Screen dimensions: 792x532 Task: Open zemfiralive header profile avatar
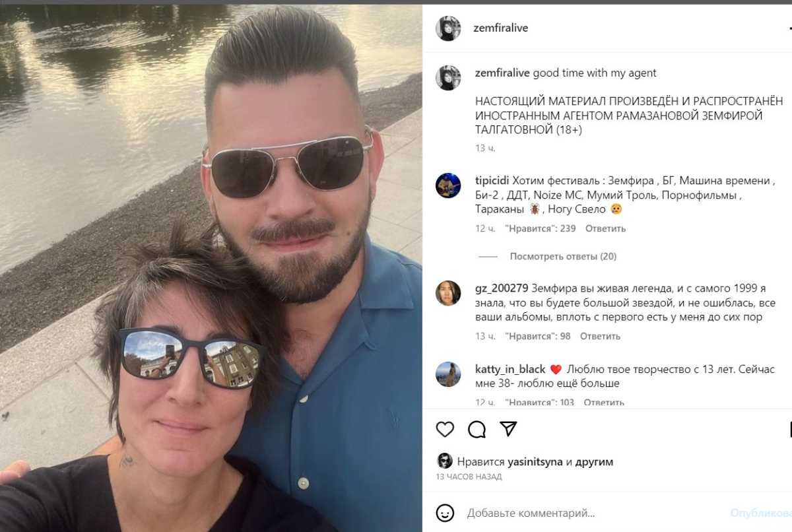[x=448, y=28]
